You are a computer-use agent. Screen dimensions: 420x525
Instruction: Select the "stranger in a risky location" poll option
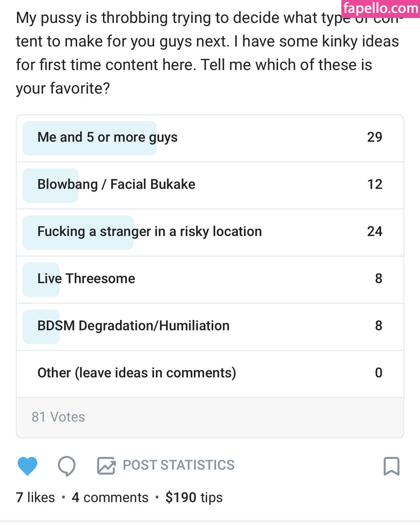pos(150,232)
